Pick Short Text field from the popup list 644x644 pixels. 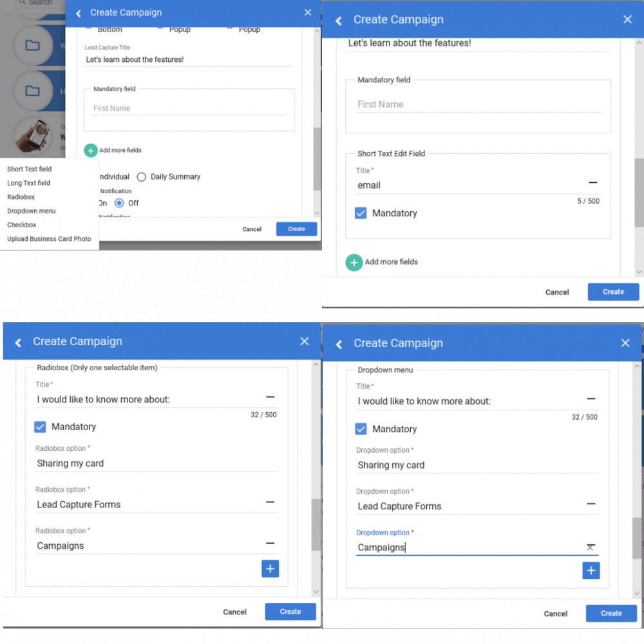click(x=29, y=169)
